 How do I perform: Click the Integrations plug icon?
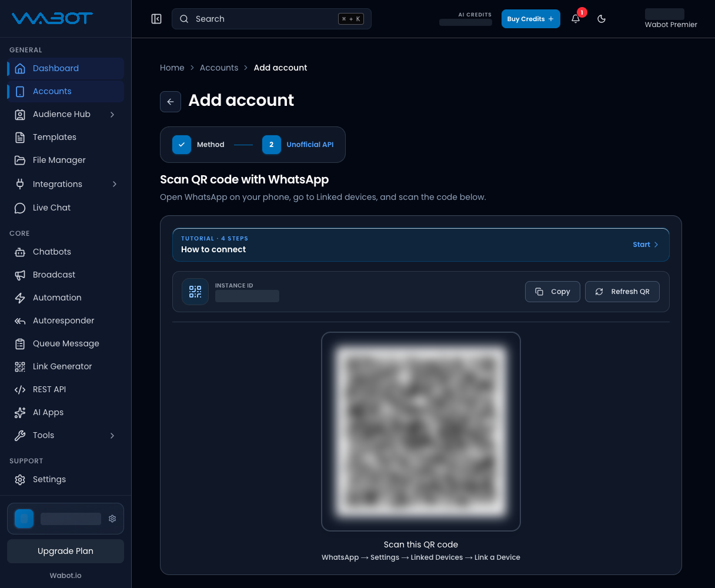point(20,184)
